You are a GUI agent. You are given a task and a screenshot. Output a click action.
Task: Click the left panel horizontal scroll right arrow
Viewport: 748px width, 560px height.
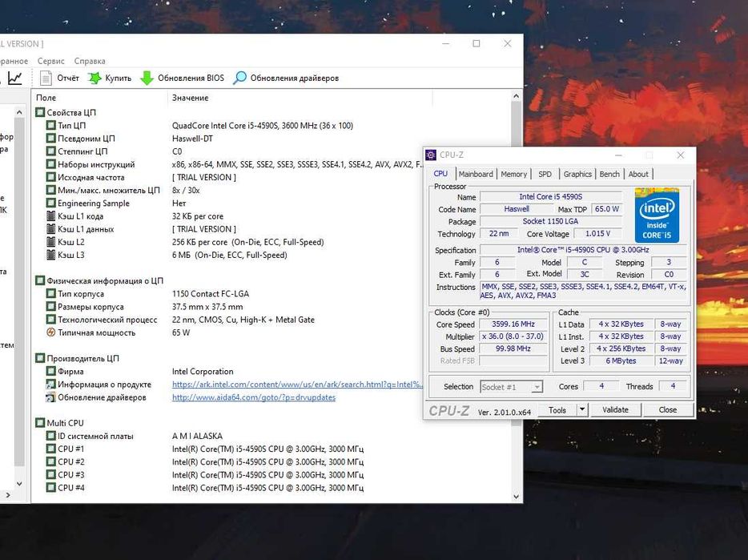point(8,496)
